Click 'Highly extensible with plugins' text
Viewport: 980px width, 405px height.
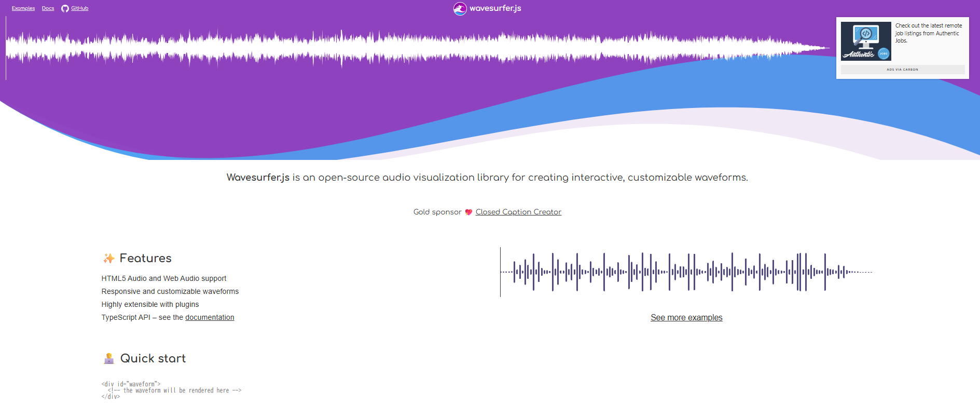[x=150, y=304]
